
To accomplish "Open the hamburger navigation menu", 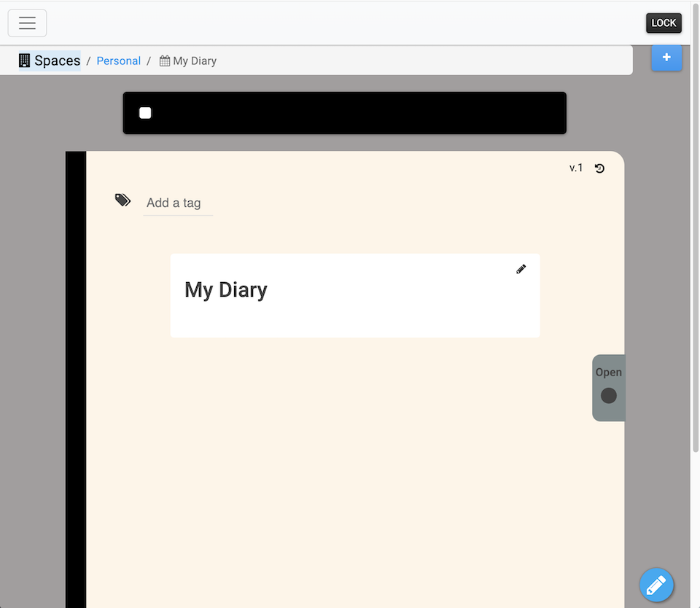I will [27, 23].
